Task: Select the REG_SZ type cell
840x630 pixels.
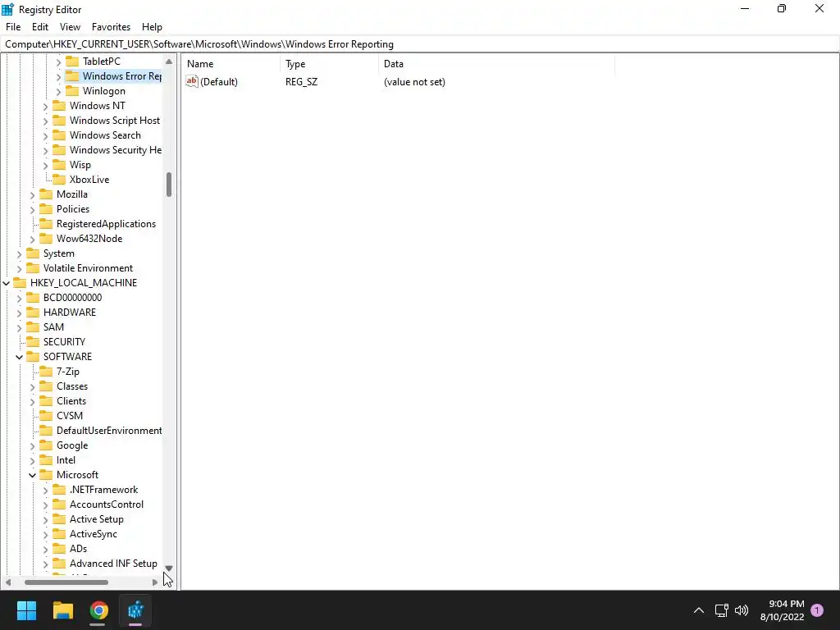Action: pos(301,82)
